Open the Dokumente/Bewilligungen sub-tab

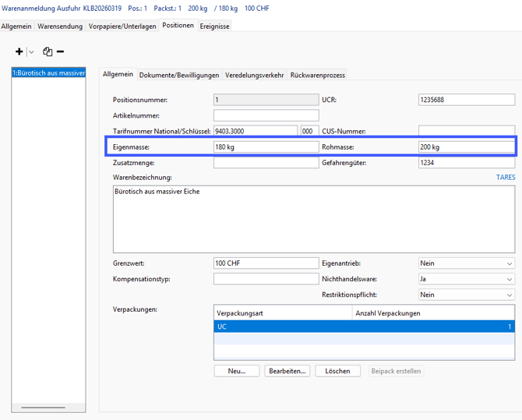(179, 75)
